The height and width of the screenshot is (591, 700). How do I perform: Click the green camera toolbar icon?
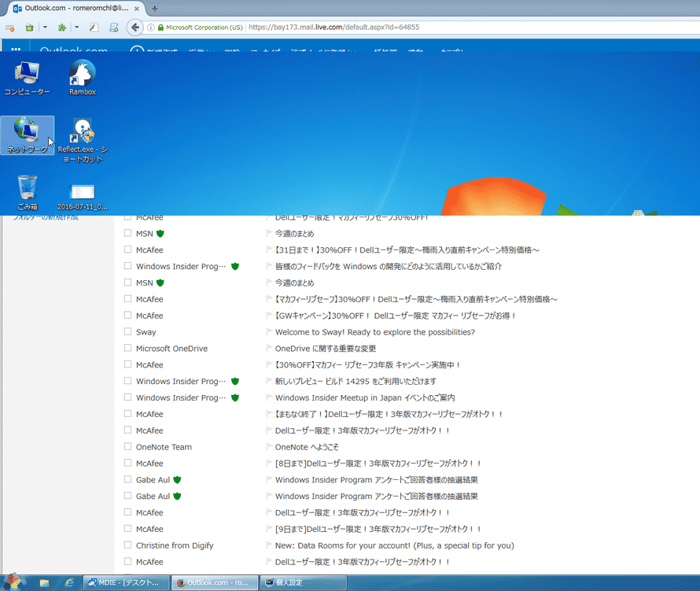point(29,28)
